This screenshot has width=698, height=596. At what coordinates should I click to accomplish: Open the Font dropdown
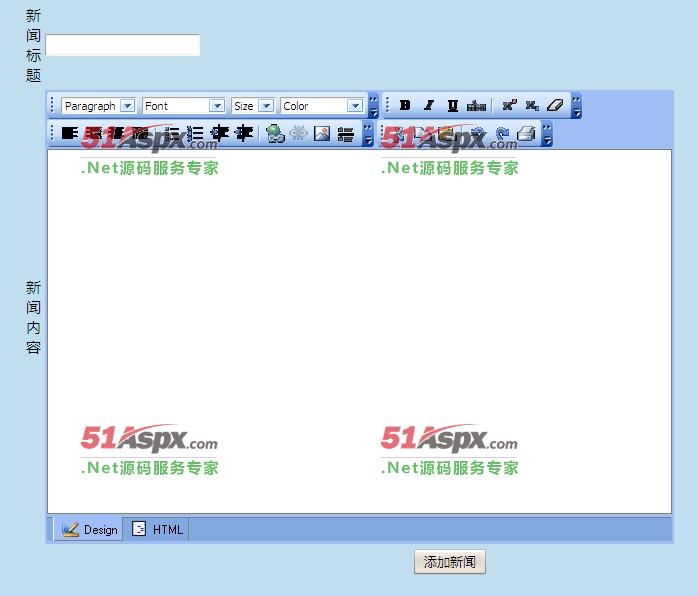[x=184, y=106]
